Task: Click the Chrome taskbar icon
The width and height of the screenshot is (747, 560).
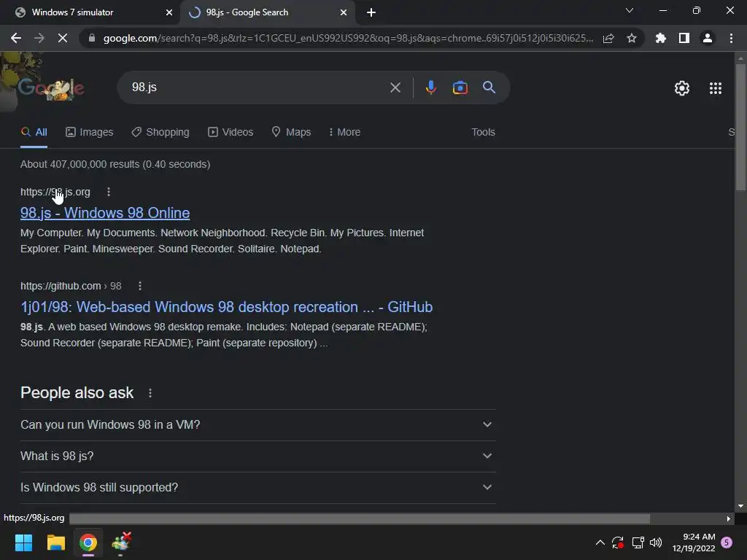Action: pyautogui.click(x=88, y=542)
